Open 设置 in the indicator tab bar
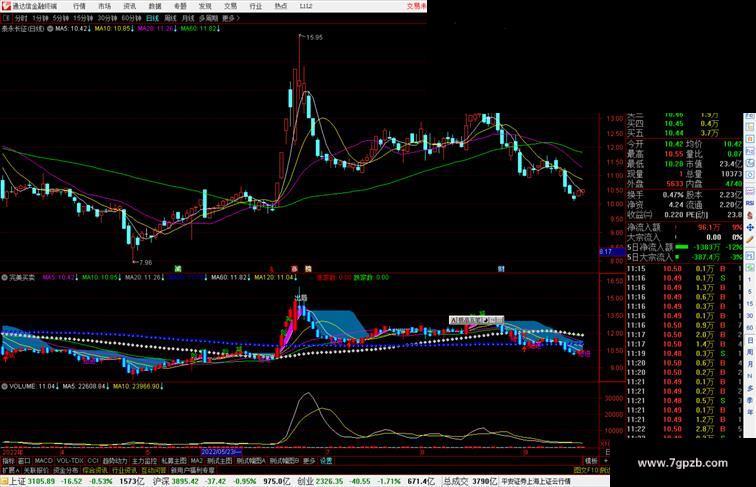The image size is (756, 487). click(x=326, y=461)
